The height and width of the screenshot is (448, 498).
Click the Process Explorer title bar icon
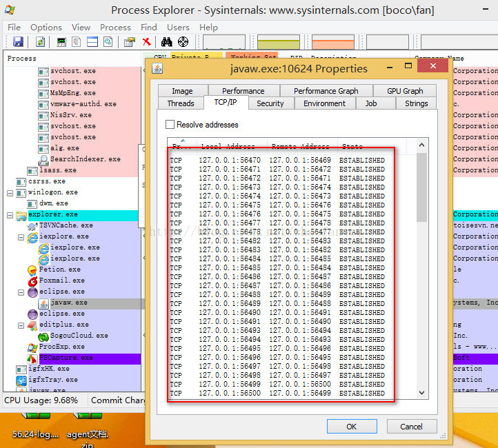[x=10, y=10]
